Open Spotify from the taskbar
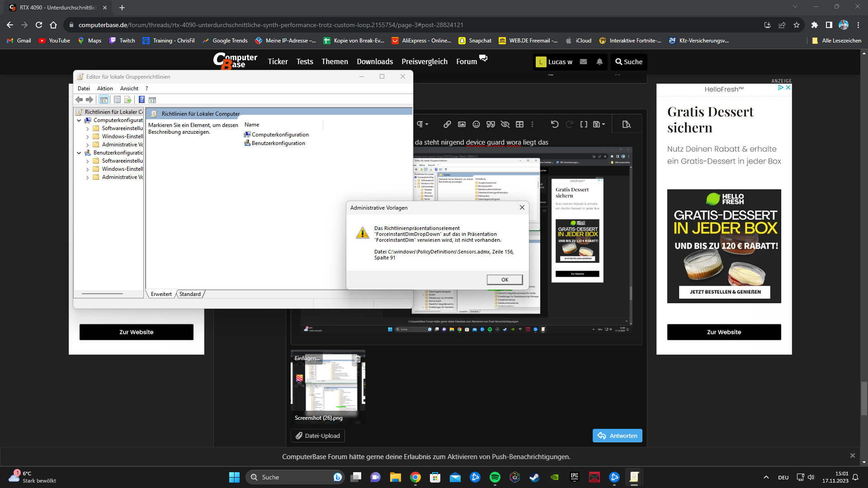The height and width of the screenshot is (488, 868). pos(495,477)
